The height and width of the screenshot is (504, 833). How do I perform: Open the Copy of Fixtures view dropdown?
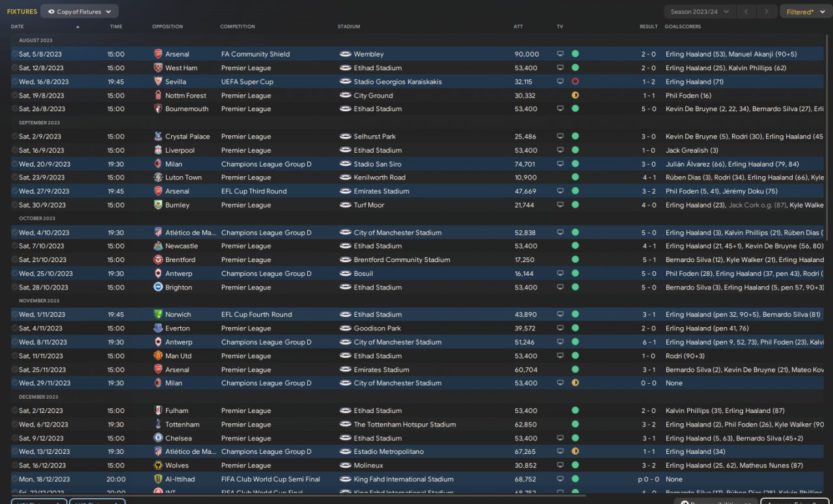point(79,12)
